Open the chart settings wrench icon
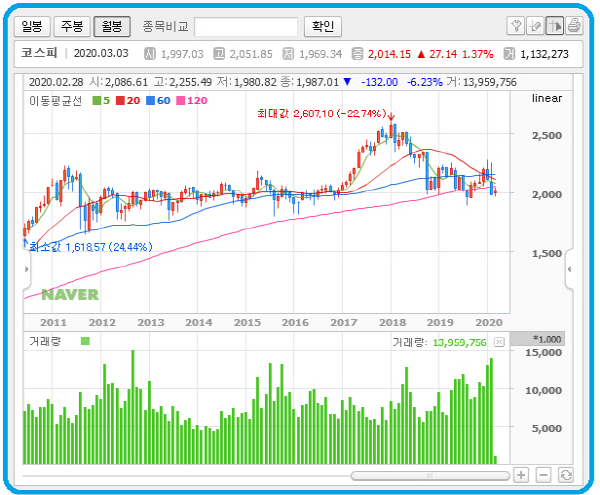The height and width of the screenshot is (495, 600). click(x=515, y=26)
